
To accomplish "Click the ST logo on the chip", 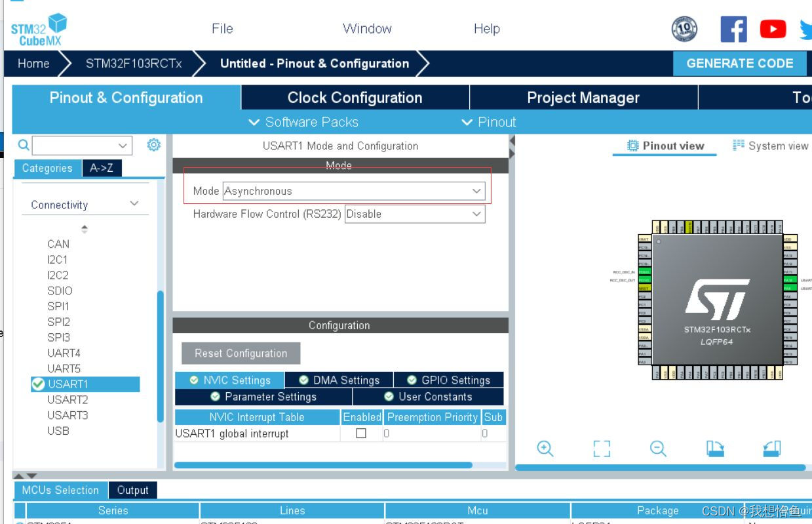I will pyautogui.click(x=717, y=299).
